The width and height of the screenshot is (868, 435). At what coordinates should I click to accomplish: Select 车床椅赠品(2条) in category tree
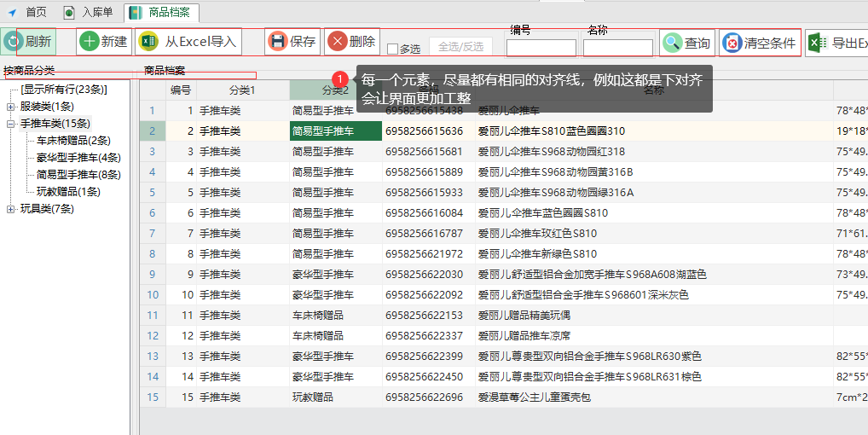click(x=73, y=141)
